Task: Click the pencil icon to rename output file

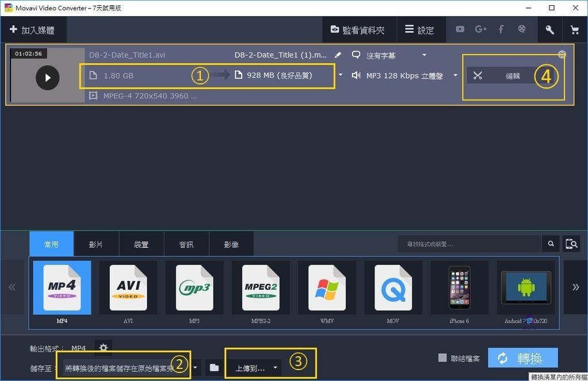Action: click(338, 55)
